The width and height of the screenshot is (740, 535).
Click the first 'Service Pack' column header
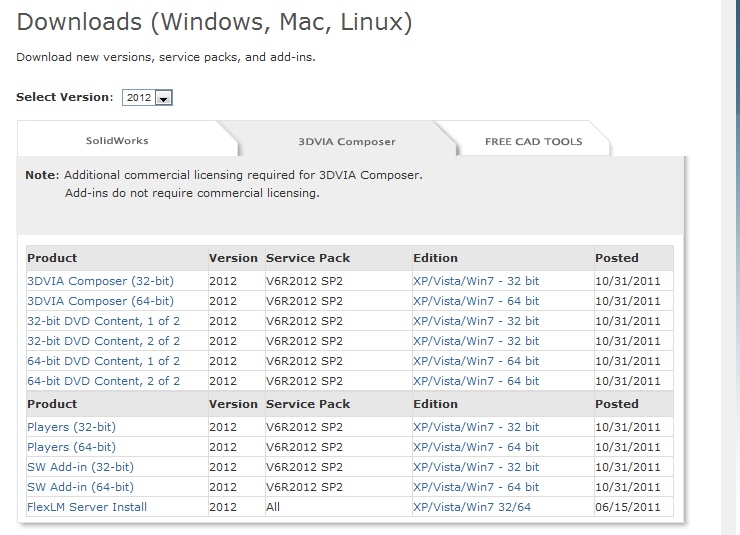tap(308, 258)
